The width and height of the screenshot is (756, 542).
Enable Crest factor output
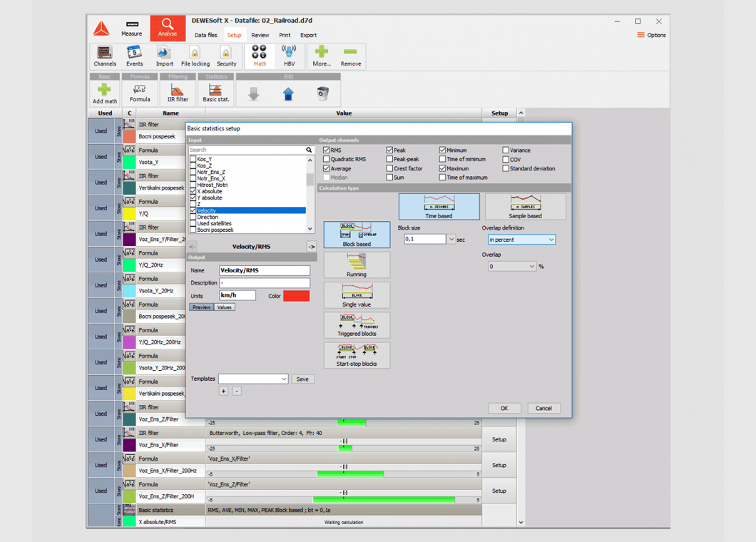(389, 169)
